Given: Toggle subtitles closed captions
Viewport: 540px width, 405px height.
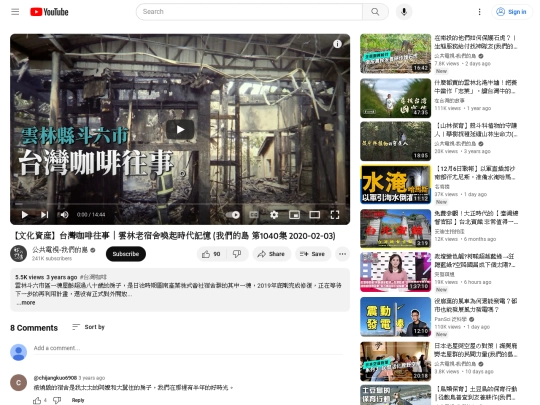Looking at the screenshot, I should [x=254, y=215].
